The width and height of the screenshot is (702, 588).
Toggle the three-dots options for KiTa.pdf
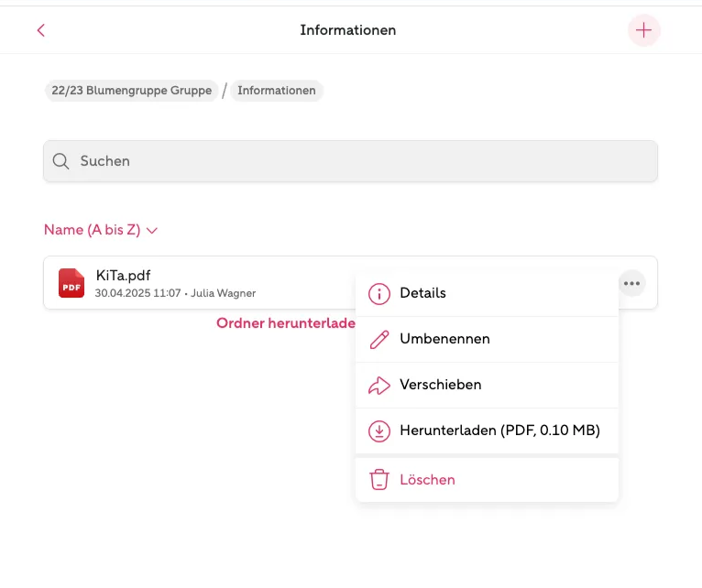[x=631, y=283]
